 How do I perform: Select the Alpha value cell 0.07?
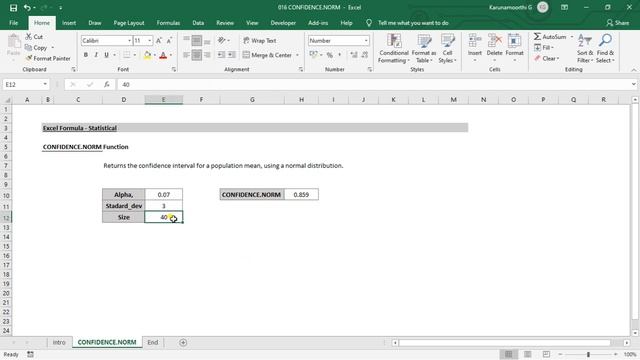(x=164, y=195)
